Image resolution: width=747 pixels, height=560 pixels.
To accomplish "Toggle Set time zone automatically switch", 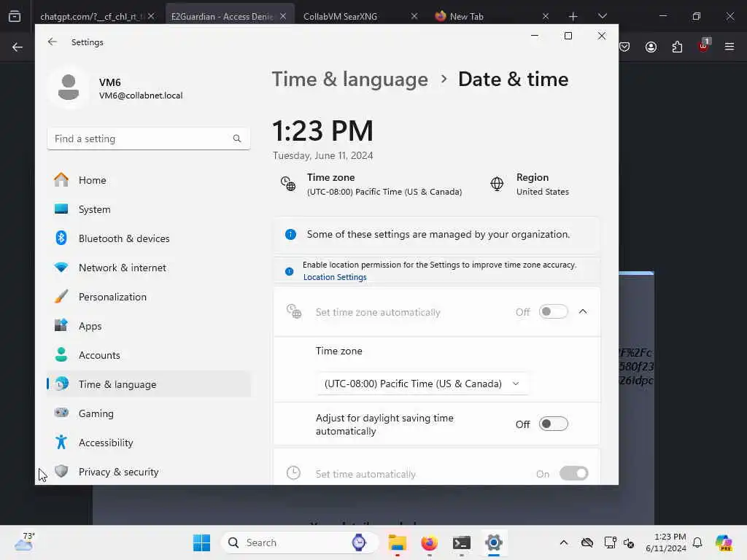I will [553, 311].
